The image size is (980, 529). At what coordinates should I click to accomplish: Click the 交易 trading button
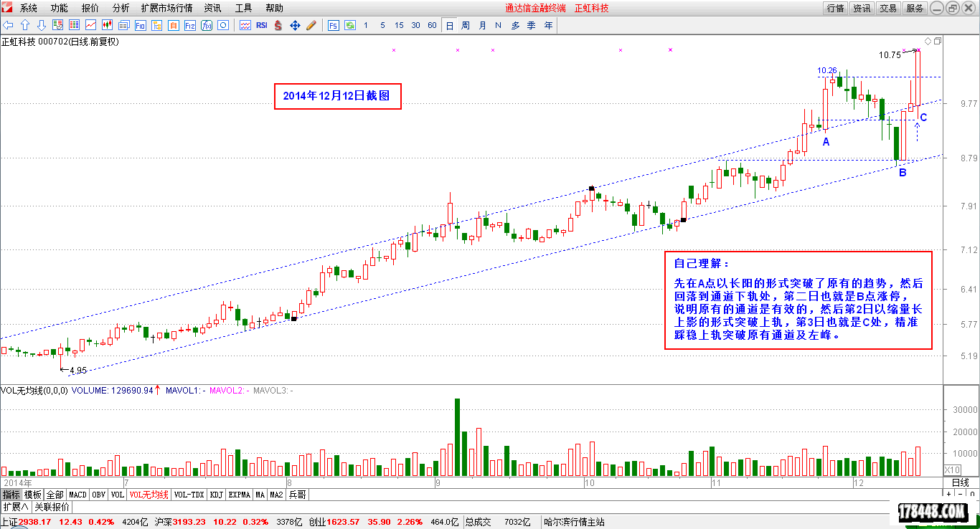[888, 9]
